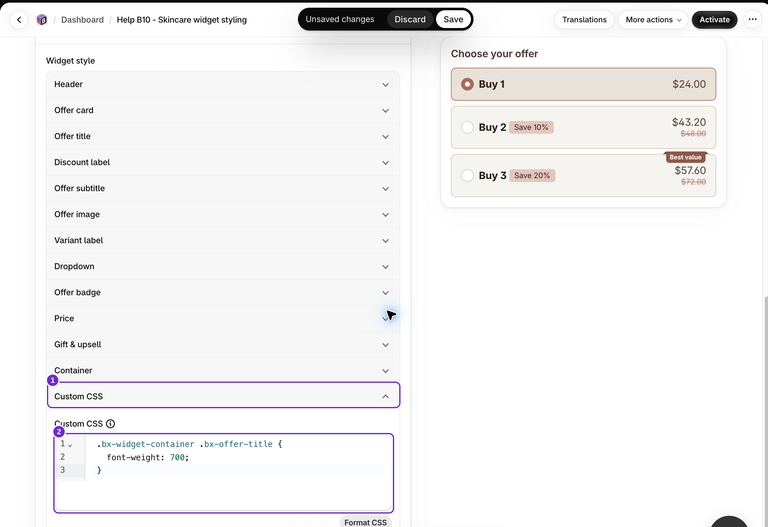Expand the Header section
The width and height of the screenshot is (768, 527).
223,84
